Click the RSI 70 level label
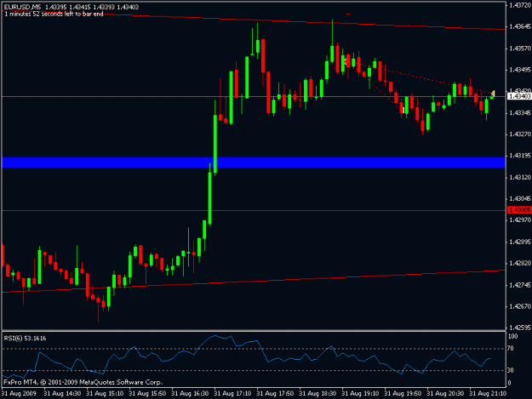532x399 pixels. [511, 349]
